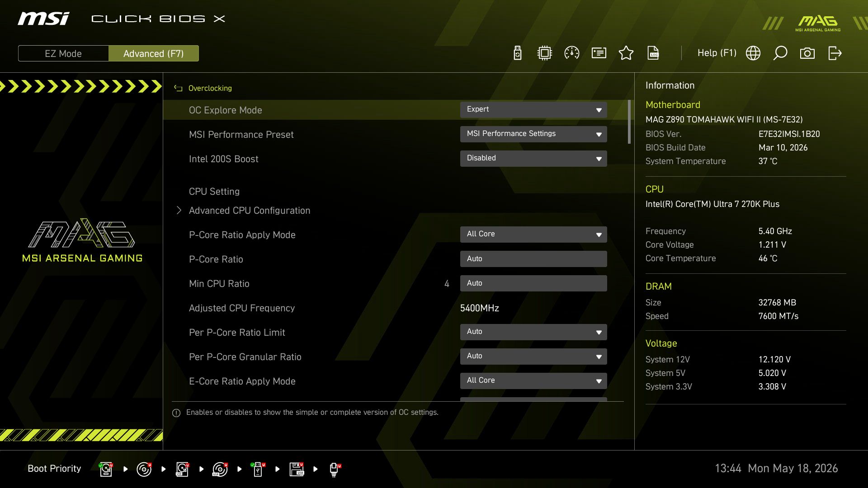Screen dimensions: 868x488
Task: Open the M-Flash USB BIOS update icon
Action: [518, 53]
